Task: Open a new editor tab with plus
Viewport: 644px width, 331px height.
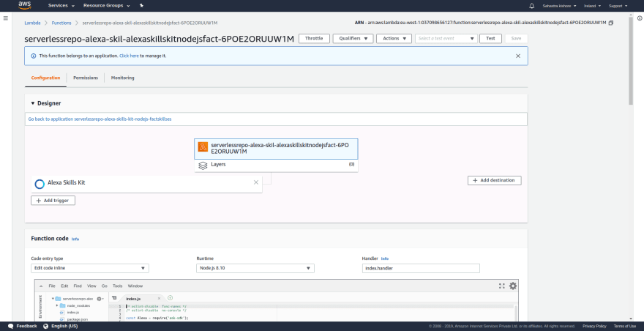Action: tap(170, 298)
